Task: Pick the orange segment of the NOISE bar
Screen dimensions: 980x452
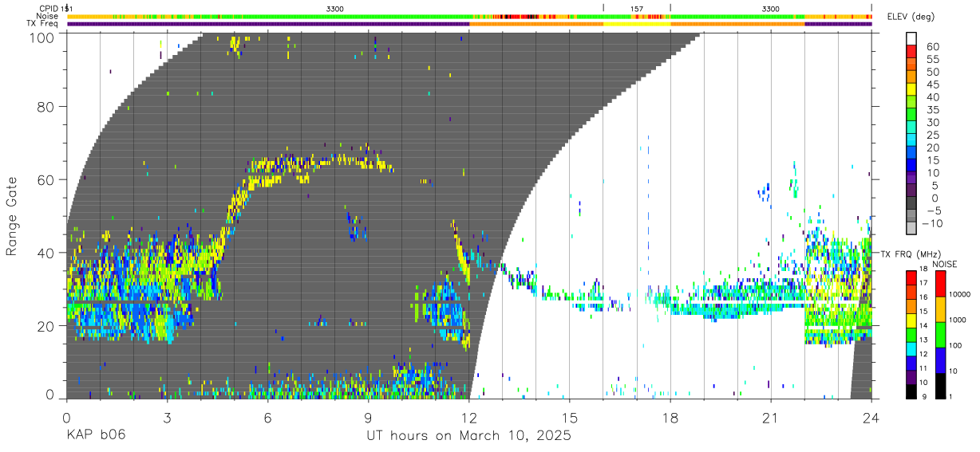Action: (940, 309)
